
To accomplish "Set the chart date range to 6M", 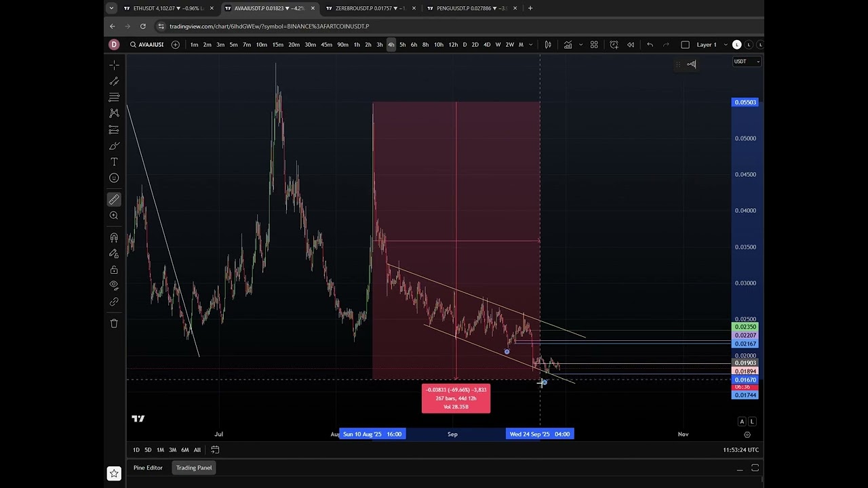I will [x=184, y=450].
